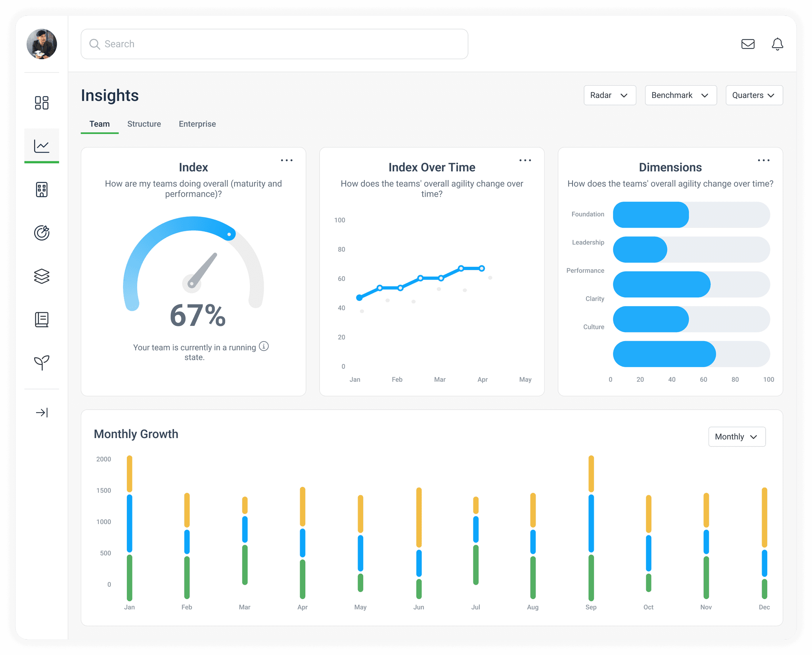The width and height of the screenshot is (812, 655).
Task: Open Dimensions card three-dot menu
Action: (x=763, y=160)
